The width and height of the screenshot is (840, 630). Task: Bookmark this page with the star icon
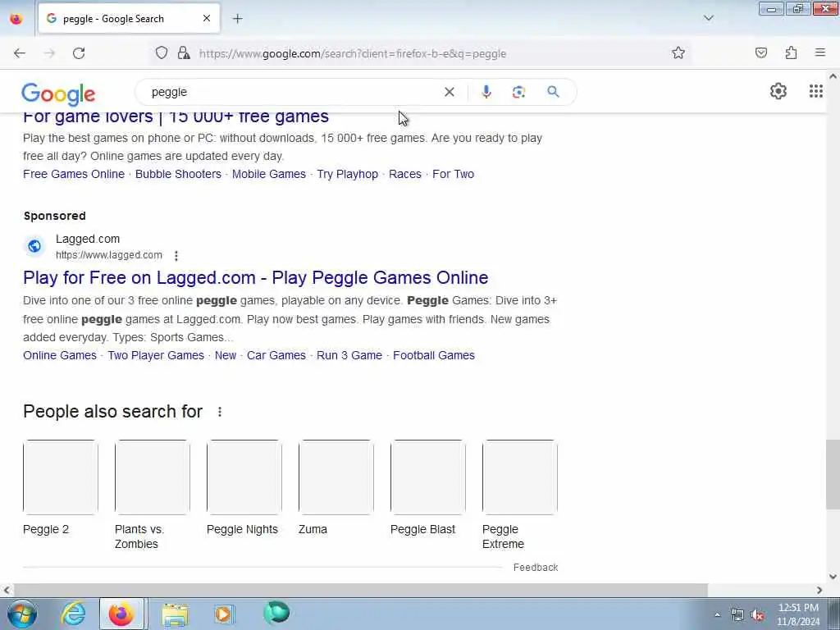click(678, 53)
